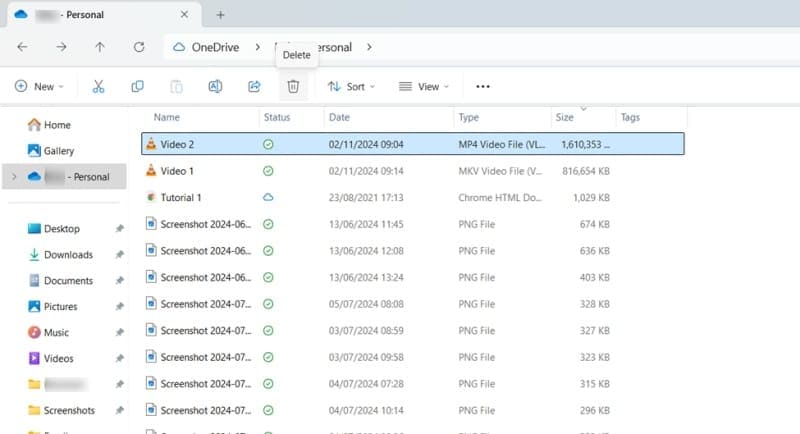This screenshot has width=800, height=434.
Task: Select screenshot dated 13/06/2024 13:24
Action: click(x=413, y=277)
